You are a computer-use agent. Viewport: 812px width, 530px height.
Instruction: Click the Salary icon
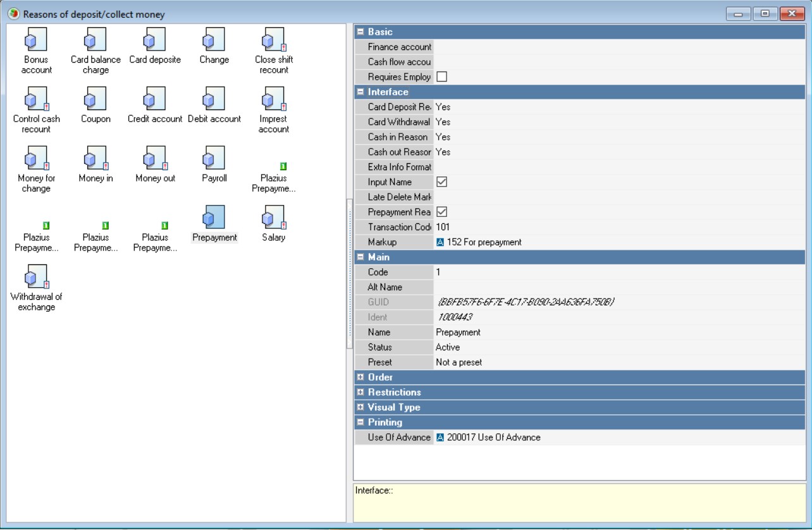click(x=274, y=219)
